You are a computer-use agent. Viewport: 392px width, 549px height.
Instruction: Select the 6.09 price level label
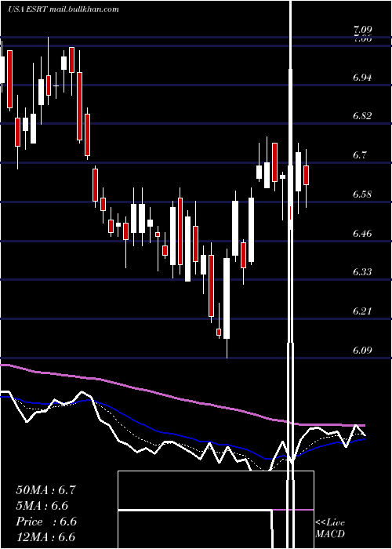click(362, 350)
